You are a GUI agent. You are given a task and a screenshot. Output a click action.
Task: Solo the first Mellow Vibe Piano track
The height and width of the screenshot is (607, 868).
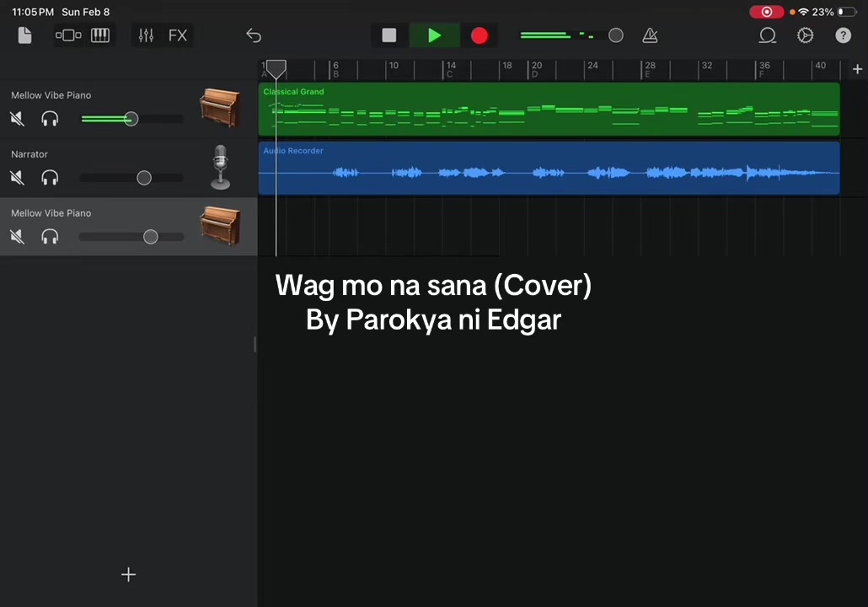point(50,119)
